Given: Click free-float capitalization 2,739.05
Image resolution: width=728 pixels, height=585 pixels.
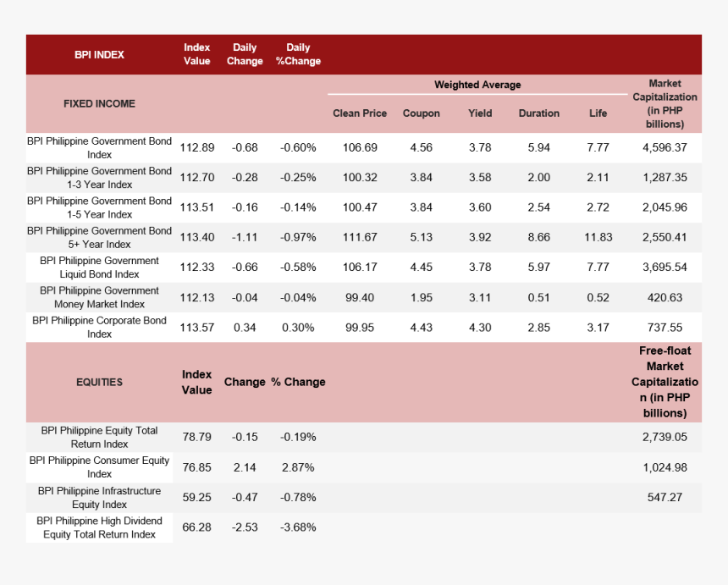Looking at the screenshot, I should point(665,437).
